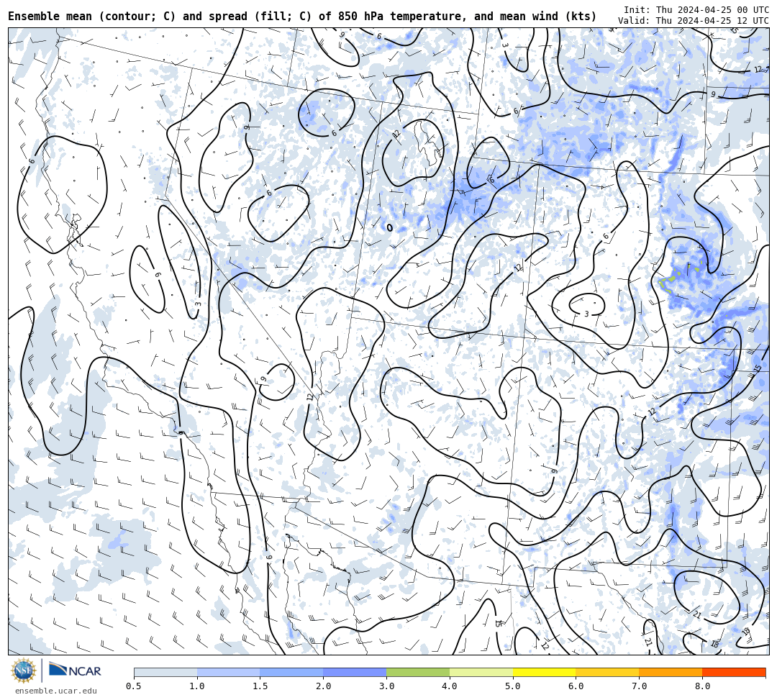Select the 6.0–7.0 light orange swatch

tap(607, 672)
